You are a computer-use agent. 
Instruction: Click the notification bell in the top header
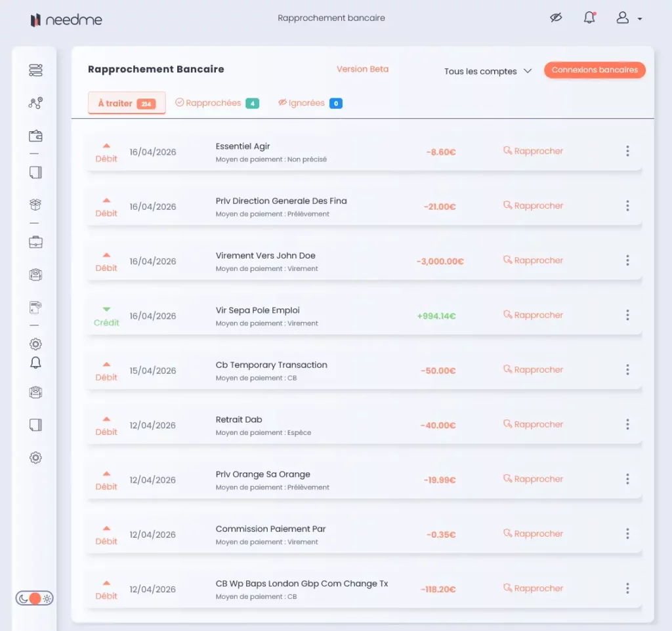pyautogui.click(x=589, y=18)
